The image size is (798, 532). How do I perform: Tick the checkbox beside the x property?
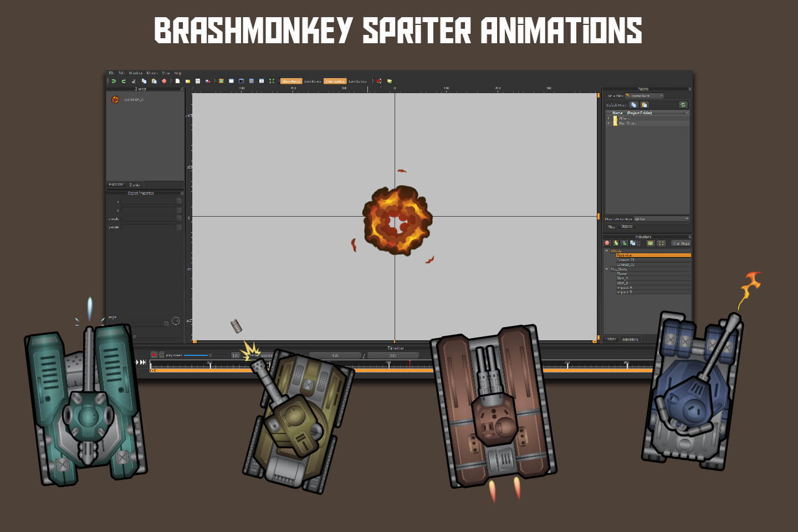179,201
